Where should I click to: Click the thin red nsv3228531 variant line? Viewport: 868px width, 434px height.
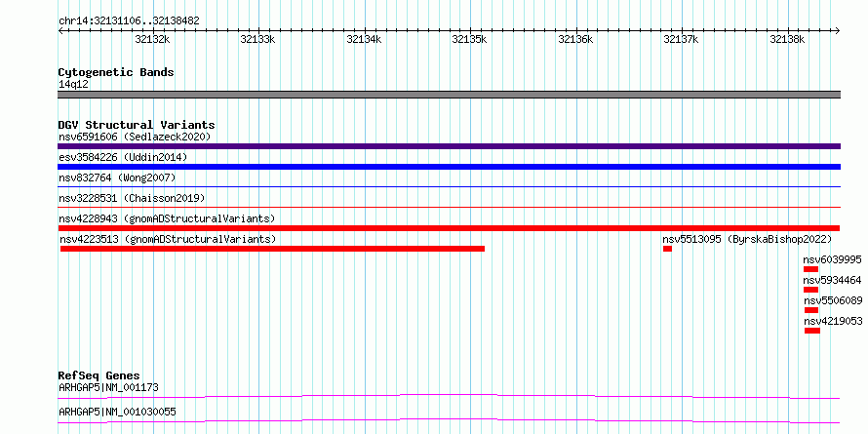449,208
